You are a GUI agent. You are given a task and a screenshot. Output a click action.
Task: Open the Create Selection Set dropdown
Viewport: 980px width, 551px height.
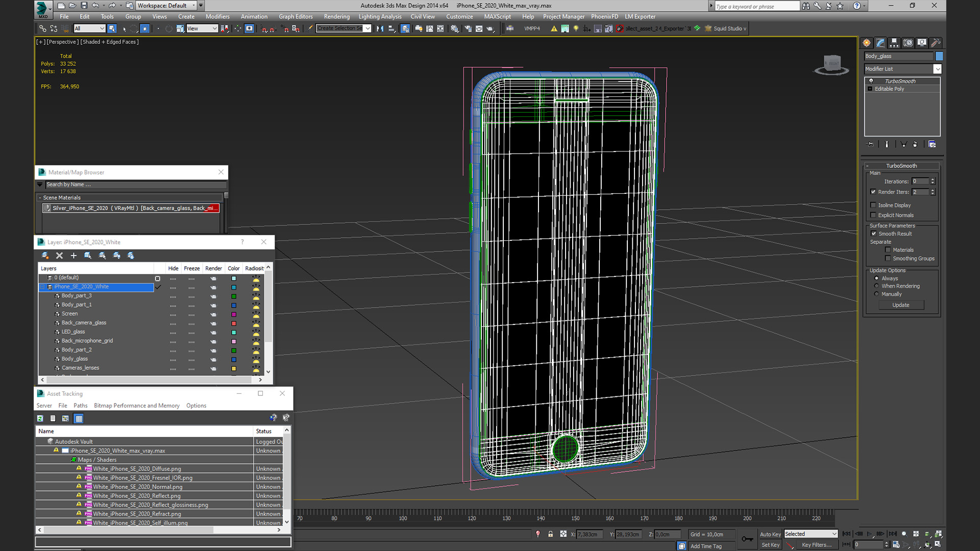[x=344, y=29]
